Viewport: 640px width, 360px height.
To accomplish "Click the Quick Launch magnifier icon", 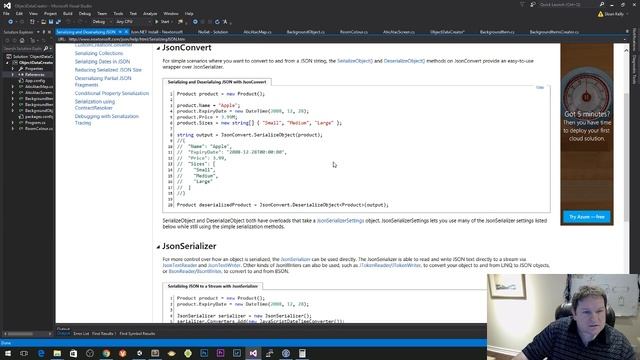I will click(x=602, y=4).
